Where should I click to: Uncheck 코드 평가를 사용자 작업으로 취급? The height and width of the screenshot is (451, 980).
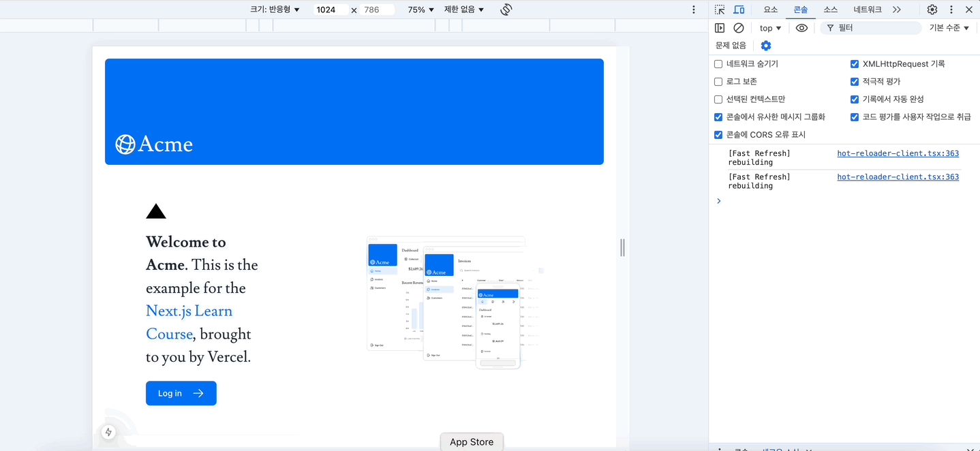(855, 117)
